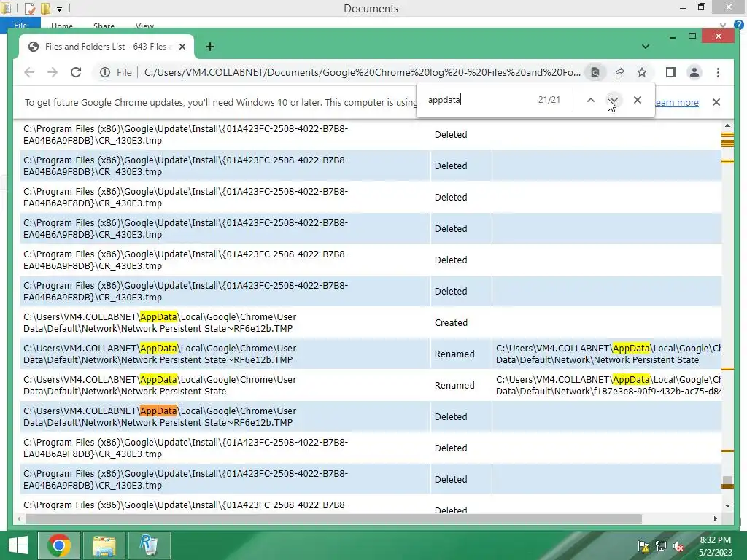This screenshot has width=747, height=560.
Task: Click the 21/21 match counter
Action: 549,99
